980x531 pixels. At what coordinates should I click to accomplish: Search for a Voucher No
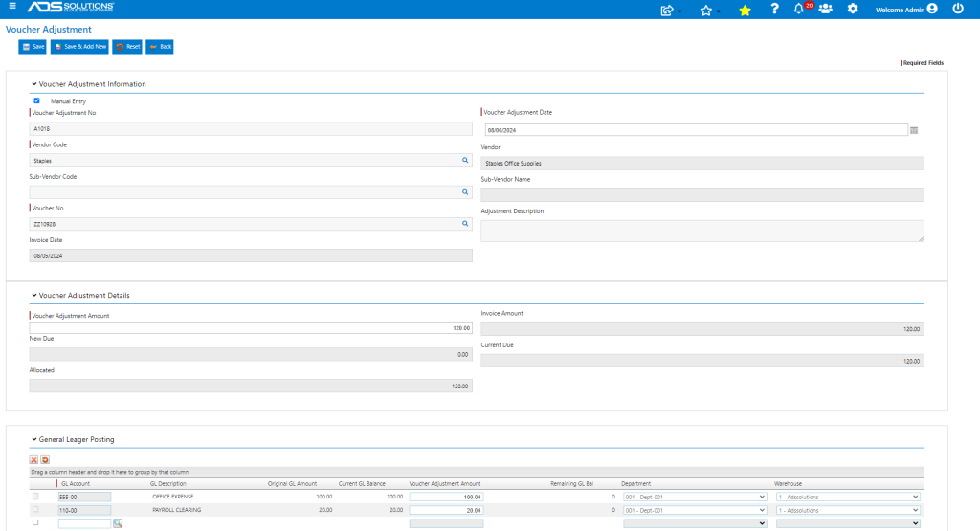[465, 224]
